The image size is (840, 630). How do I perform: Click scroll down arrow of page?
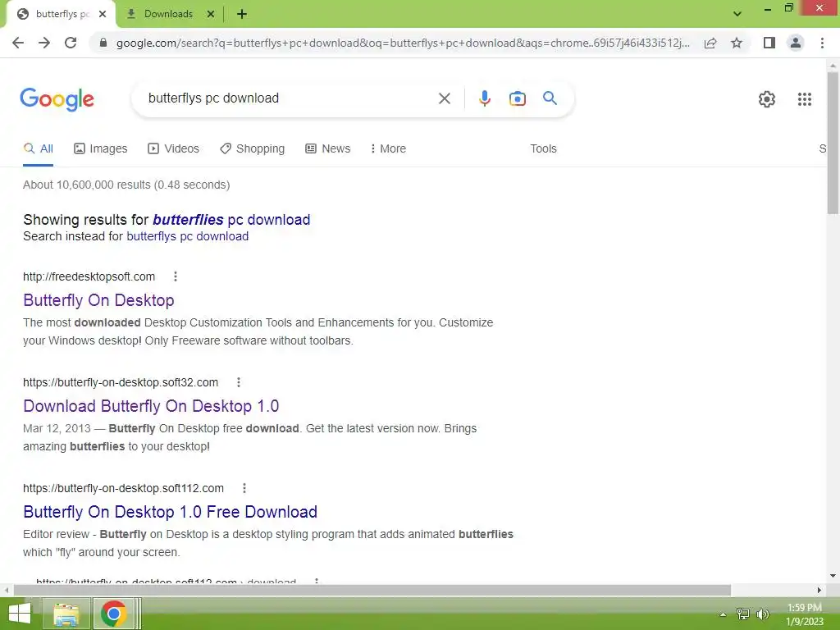click(x=833, y=577)
